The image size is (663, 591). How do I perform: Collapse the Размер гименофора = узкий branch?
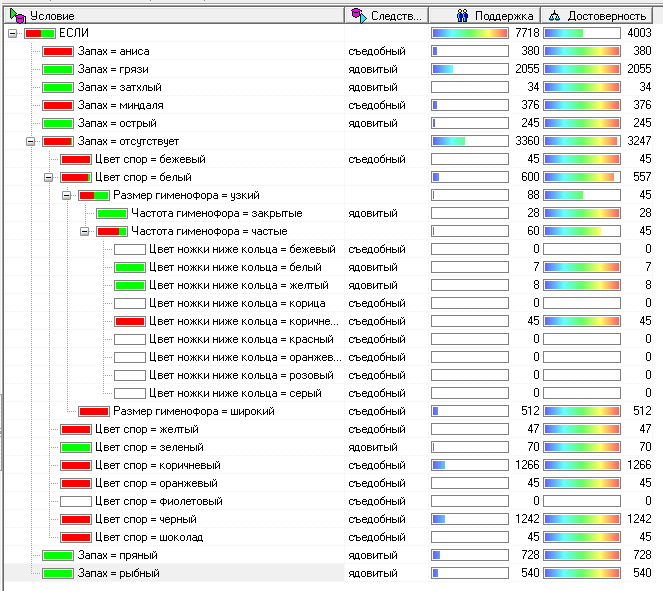[x=67, y=195]
